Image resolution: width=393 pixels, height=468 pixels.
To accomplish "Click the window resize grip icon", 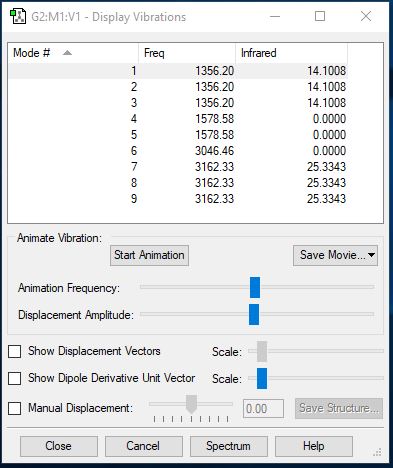I will tap(377, 452).
